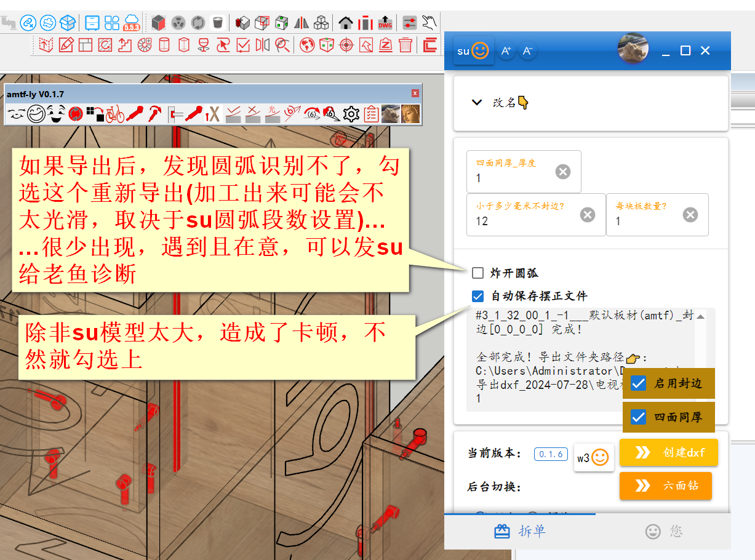Image resolution: width=755 pixels, height=560 pixels.
Task: Open the gear settings in amtf-ly toolbar
Action: click(x=351, y=114)
